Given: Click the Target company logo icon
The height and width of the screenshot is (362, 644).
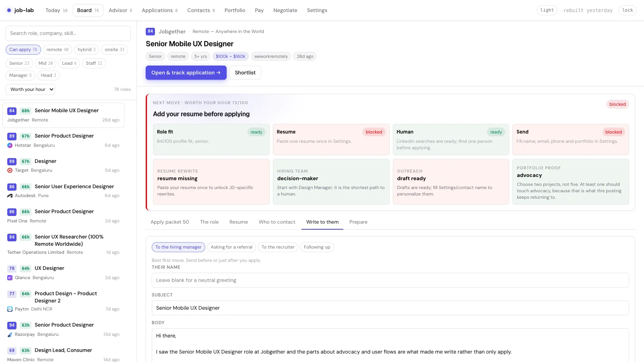Looking at the screenshot, I should (x=10, y=171).
